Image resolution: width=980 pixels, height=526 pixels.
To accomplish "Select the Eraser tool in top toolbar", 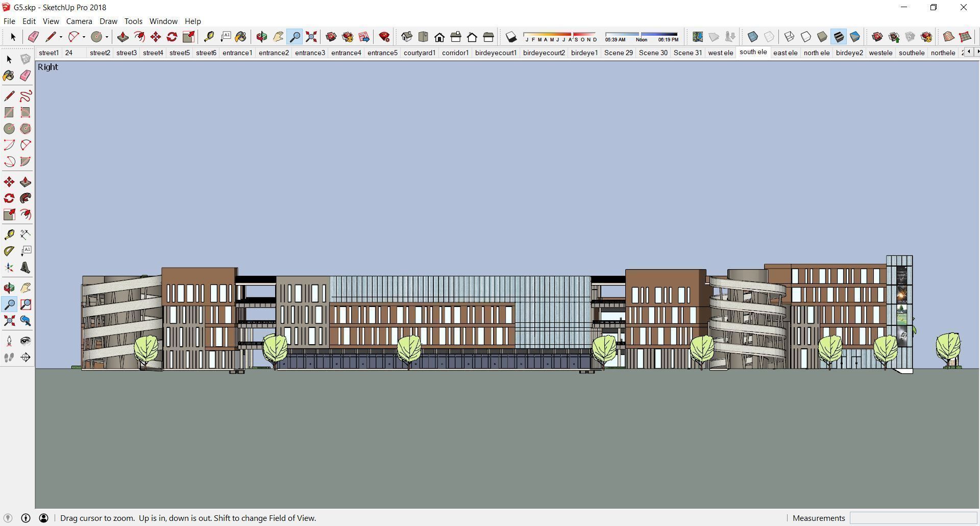I will tap(34, 37).
